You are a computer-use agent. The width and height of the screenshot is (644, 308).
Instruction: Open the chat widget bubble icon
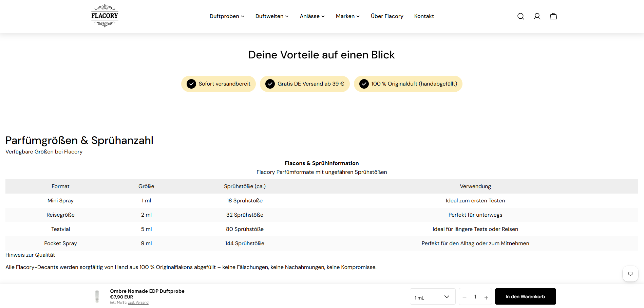click(x=630, y=274)
